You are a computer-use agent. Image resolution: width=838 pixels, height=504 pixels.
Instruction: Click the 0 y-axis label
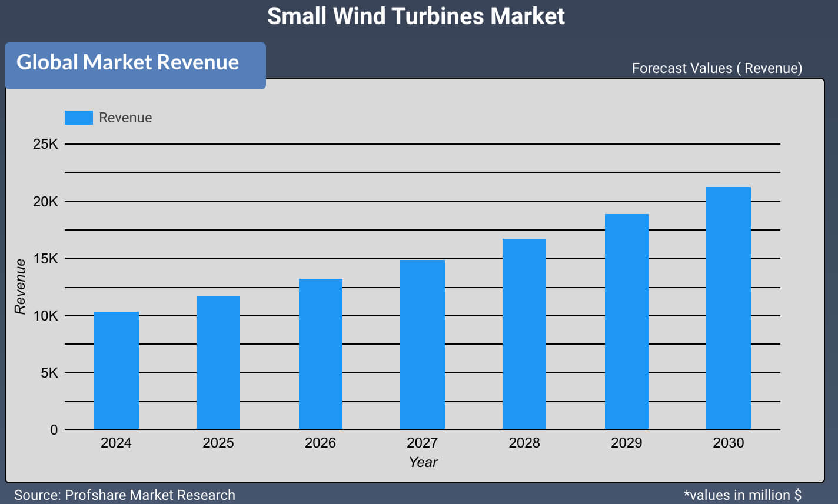pyautogui.click(x=54, y=430)
